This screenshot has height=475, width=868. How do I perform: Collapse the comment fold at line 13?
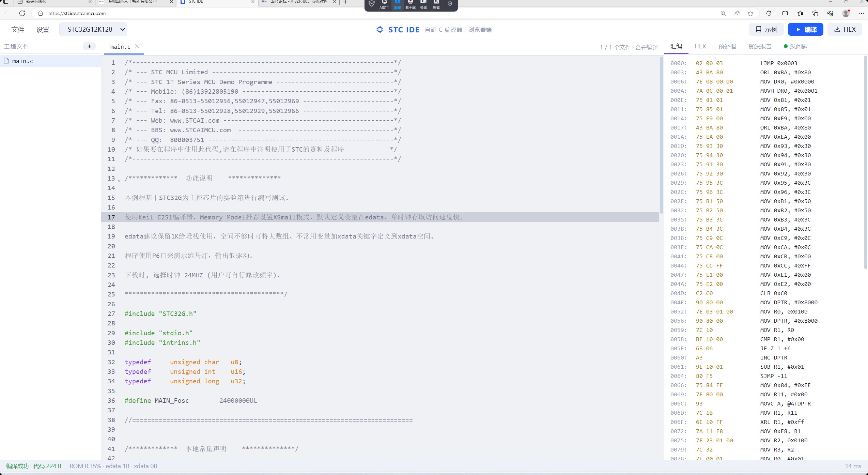point(119,180)
